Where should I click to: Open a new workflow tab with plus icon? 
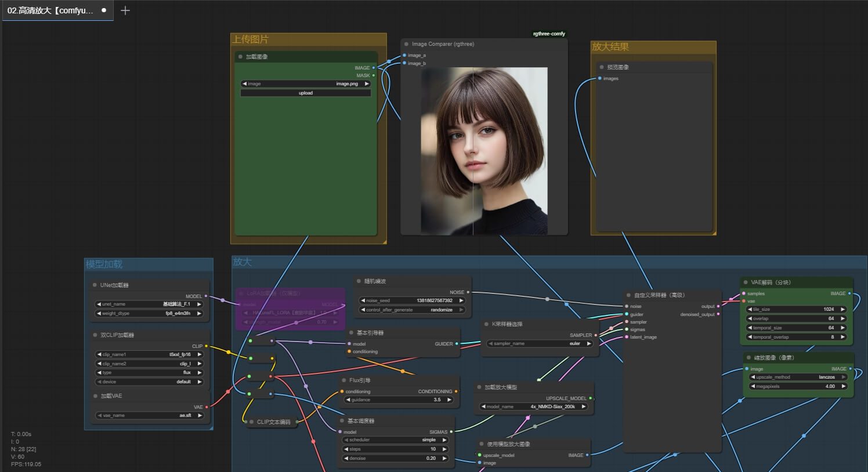[125, 10]
